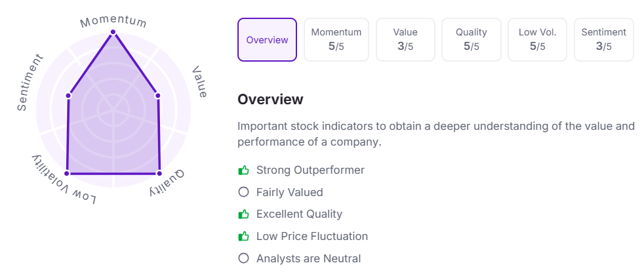The height and width of the screenshot is (280, 644).
Task: Click the thumbs-up icon beside Low Price Fluctuation
Action: [244, 237]
